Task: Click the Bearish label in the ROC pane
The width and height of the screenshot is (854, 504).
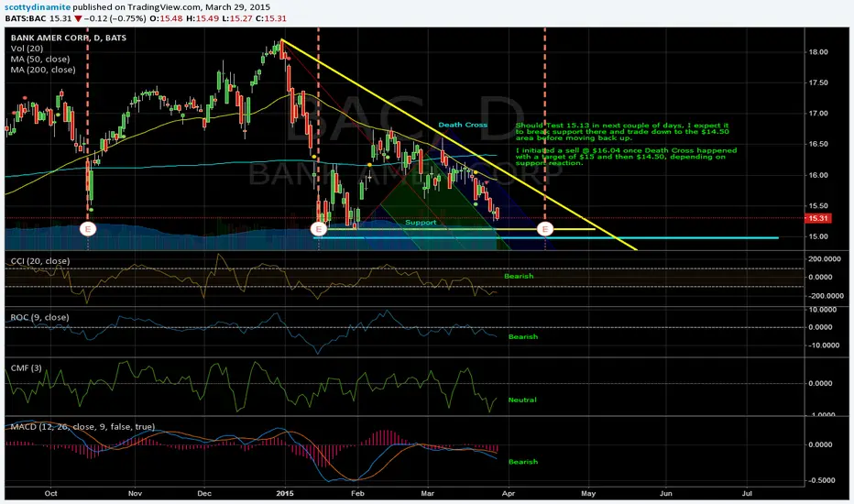Action: 523,336
